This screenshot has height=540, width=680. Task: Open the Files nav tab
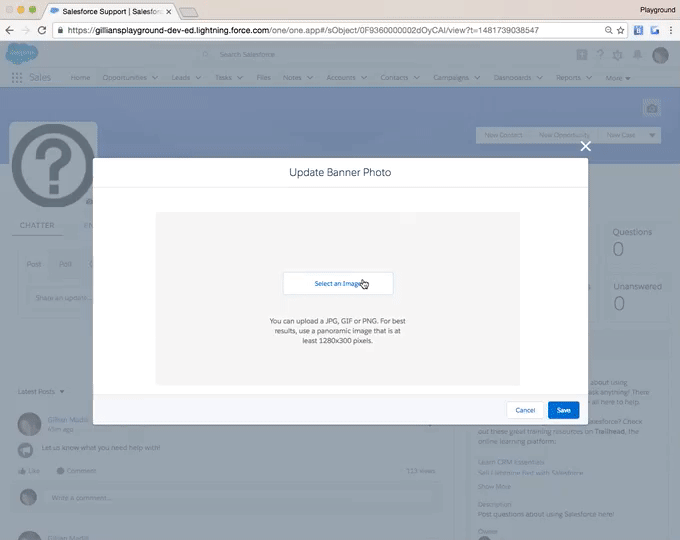tap(264, 78)
